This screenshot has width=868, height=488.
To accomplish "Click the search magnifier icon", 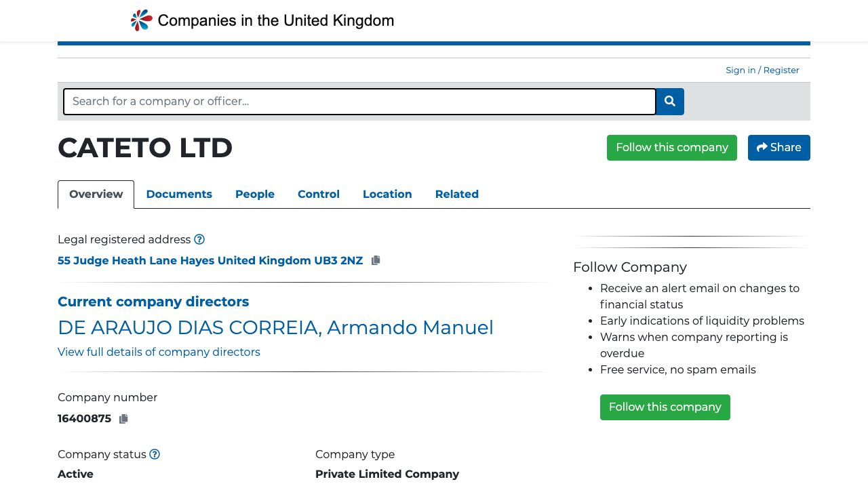I will 669,102.
